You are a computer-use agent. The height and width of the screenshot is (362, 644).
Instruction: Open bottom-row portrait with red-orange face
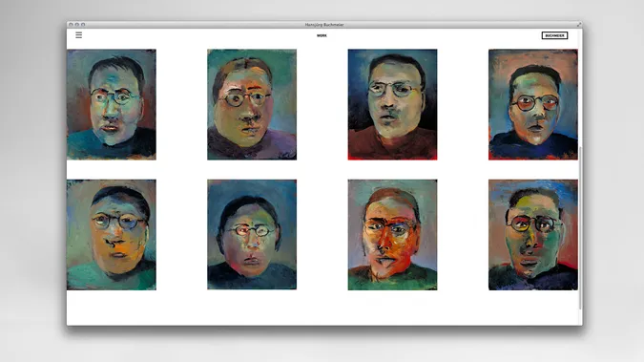click(x=392, y=234)
